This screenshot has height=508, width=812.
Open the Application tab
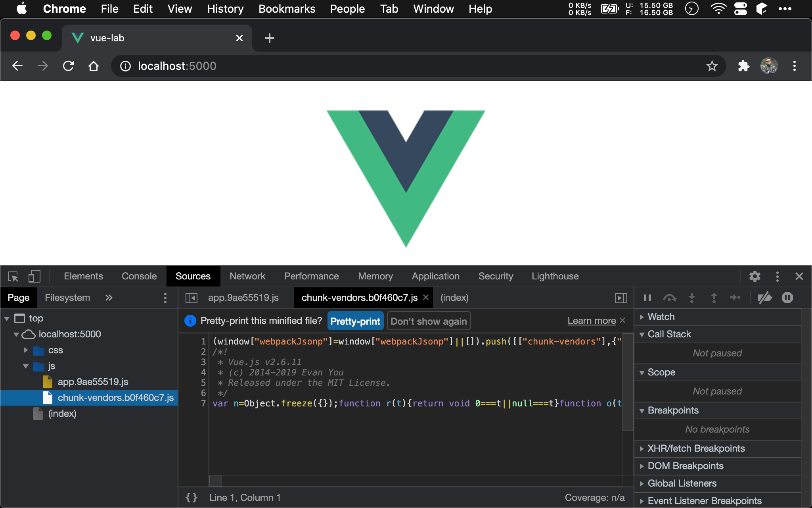click(436, 276)
